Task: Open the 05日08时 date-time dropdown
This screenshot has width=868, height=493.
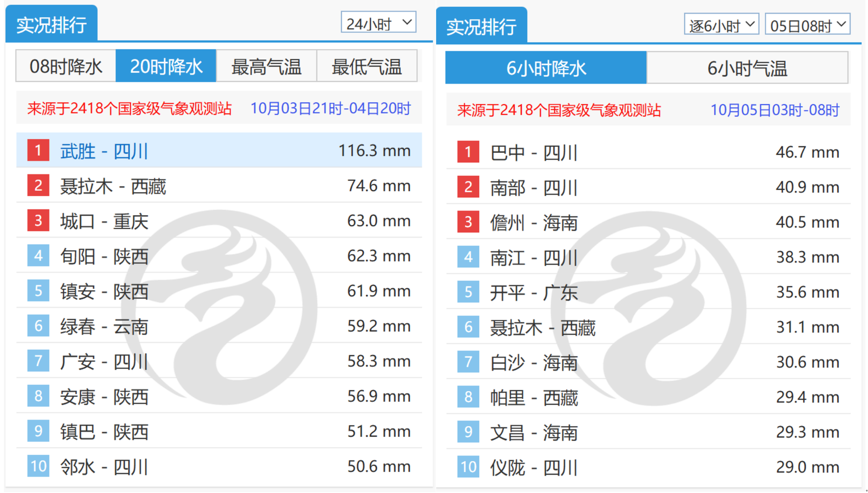Action: tap(807, 25)
